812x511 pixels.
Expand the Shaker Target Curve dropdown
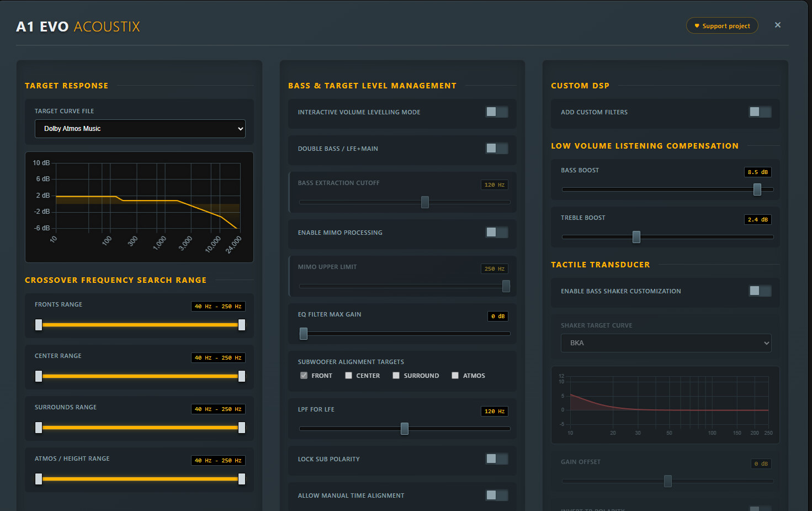pos(665,343)
